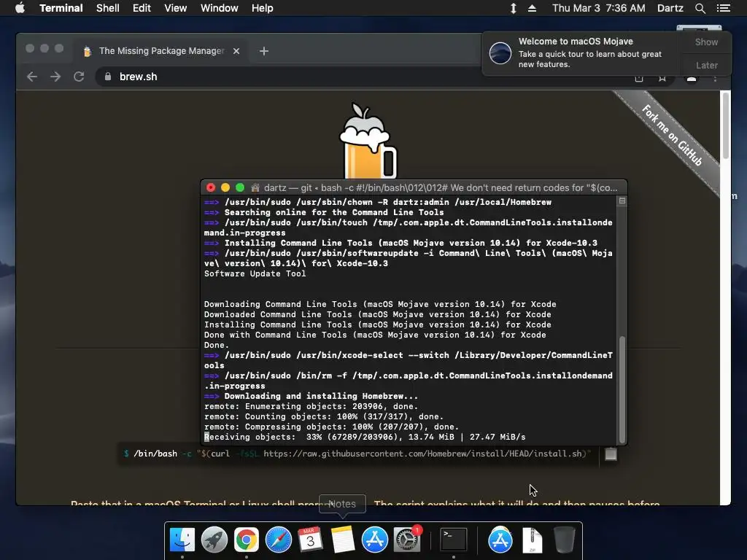Select The Missing Package Manager tab
Image resolution: width=747 pixels, height=560 pixels.
pyautogui.click(x=161, y=51)
